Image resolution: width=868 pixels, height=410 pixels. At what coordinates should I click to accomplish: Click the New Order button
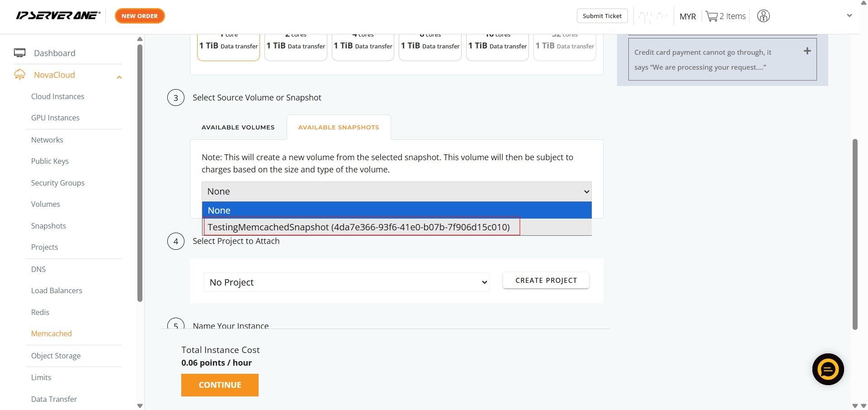(140, 16)
